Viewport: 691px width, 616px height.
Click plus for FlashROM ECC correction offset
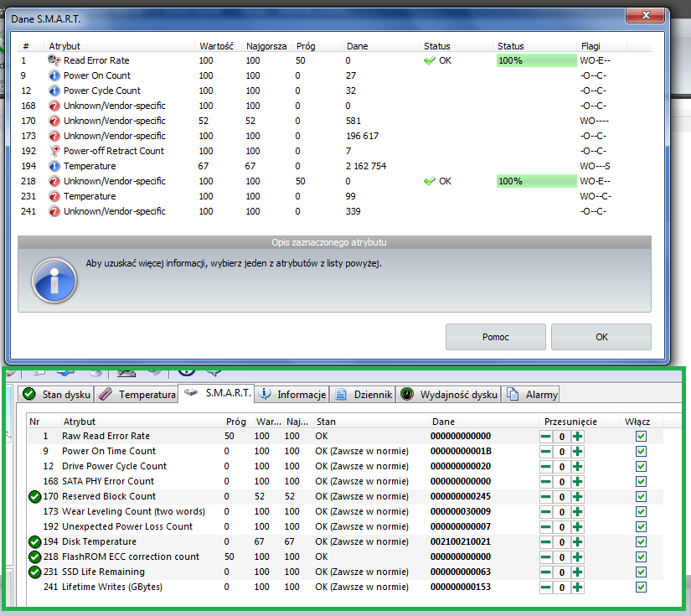click(577, 556)
